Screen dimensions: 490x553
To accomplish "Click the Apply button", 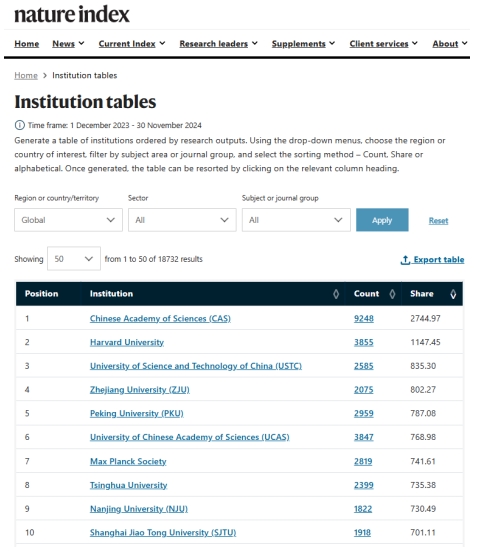I will [x=382, y=220].
